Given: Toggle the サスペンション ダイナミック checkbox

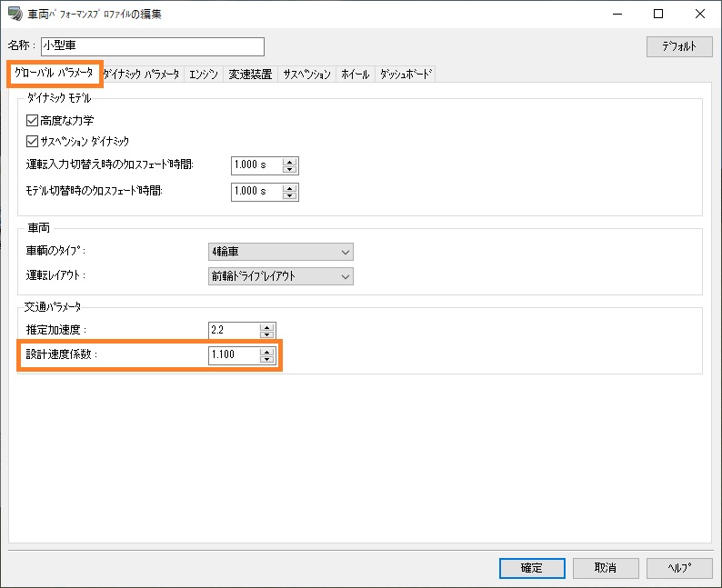Looking at the screenshot, I should click(32, 141).
